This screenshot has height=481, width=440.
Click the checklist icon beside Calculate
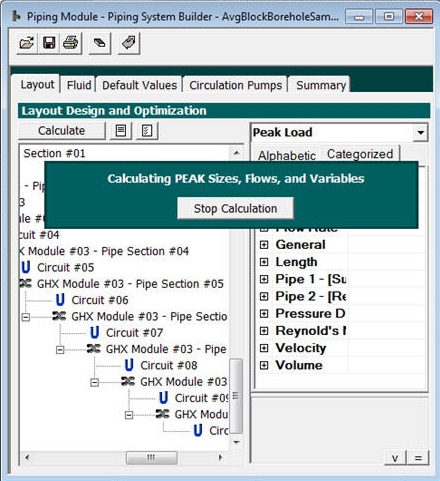[147, 130]
